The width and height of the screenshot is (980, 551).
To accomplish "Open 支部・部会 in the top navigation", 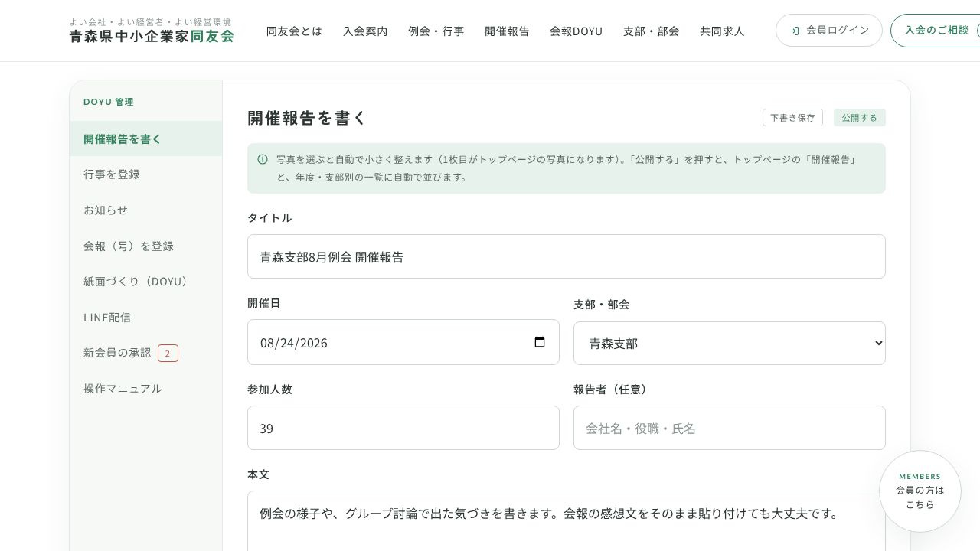I will [652, 31].
